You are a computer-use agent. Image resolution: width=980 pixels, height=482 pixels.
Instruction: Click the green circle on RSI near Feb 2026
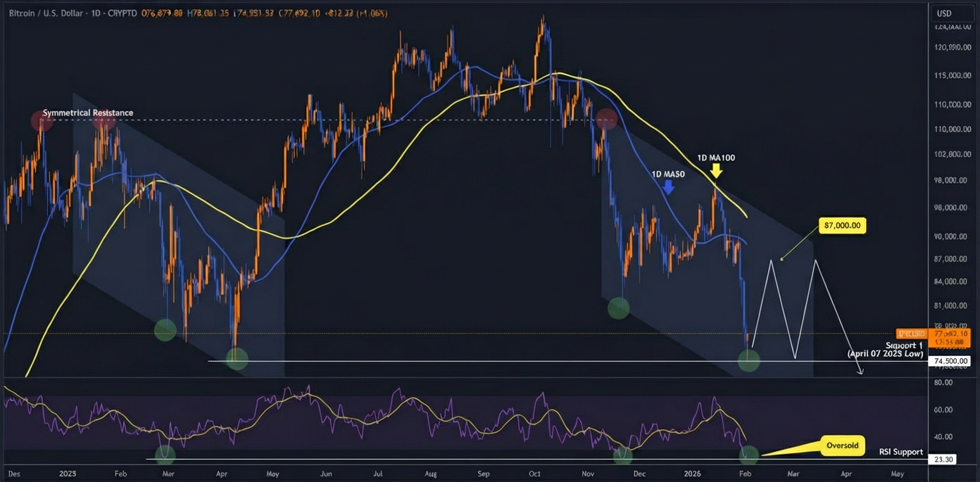click(x=748, y=455)
